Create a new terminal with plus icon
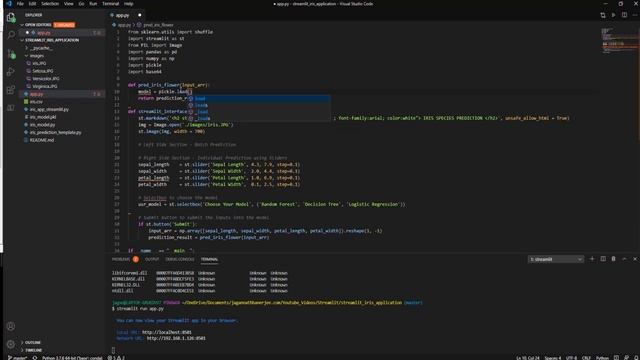 coord(592,259)
